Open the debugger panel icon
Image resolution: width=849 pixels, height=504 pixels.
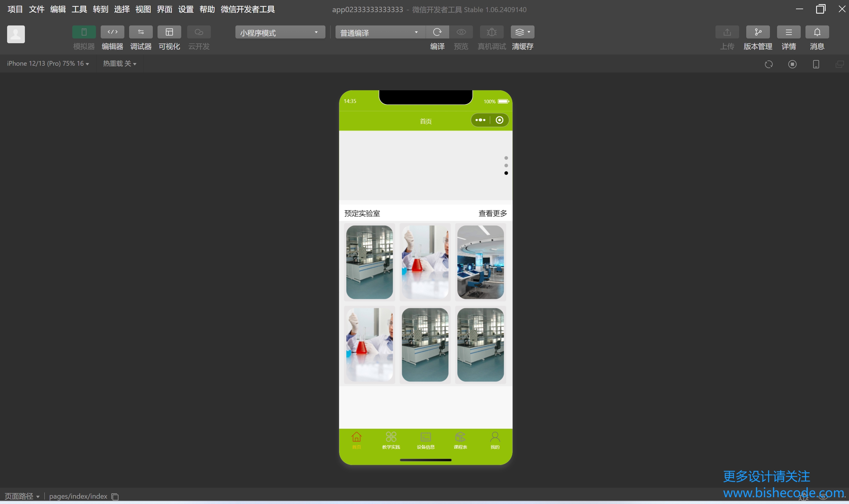tap(141, 32)
